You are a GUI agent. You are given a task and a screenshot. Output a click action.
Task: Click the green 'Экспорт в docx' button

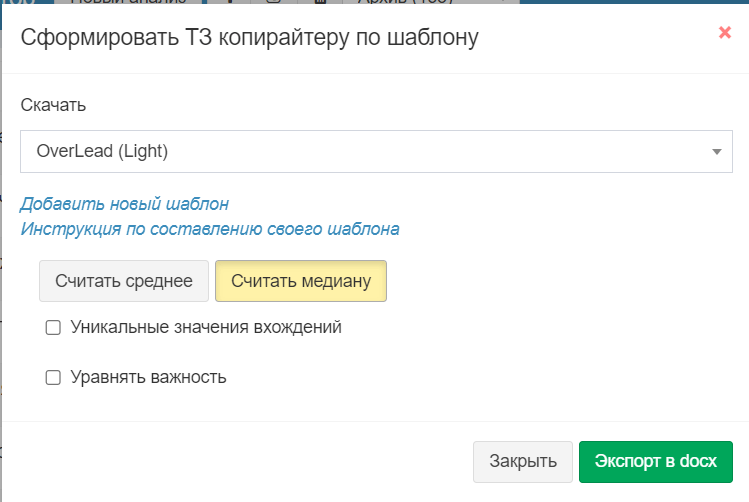(x=655, y=461)
